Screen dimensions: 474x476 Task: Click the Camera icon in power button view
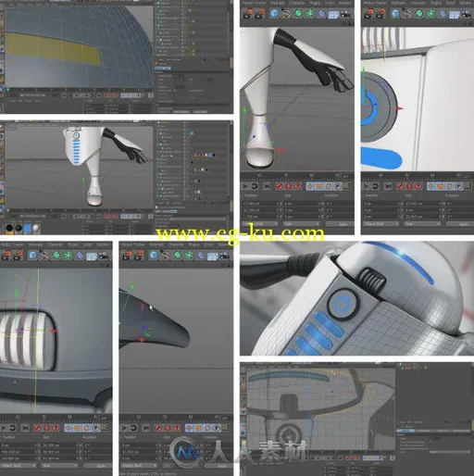point(467,14)
